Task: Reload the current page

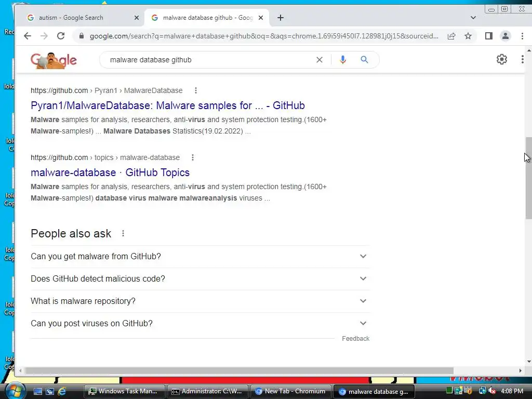Action: point(61,36)
